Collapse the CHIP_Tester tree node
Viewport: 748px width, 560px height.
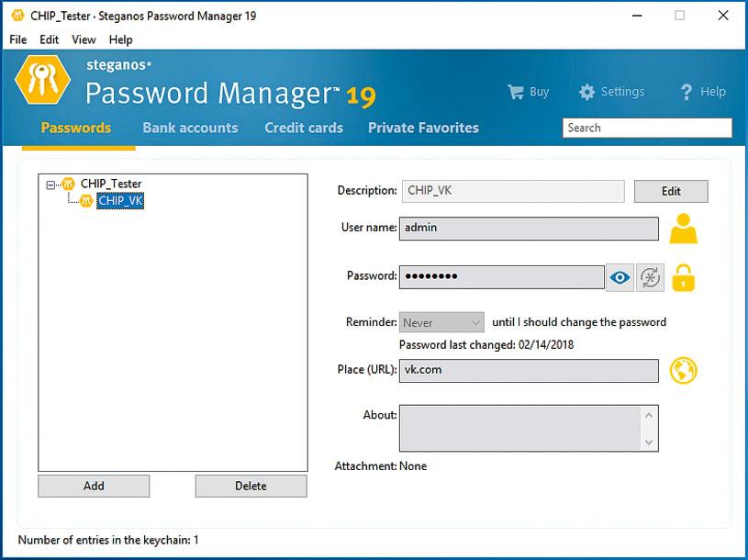[51, 184]
